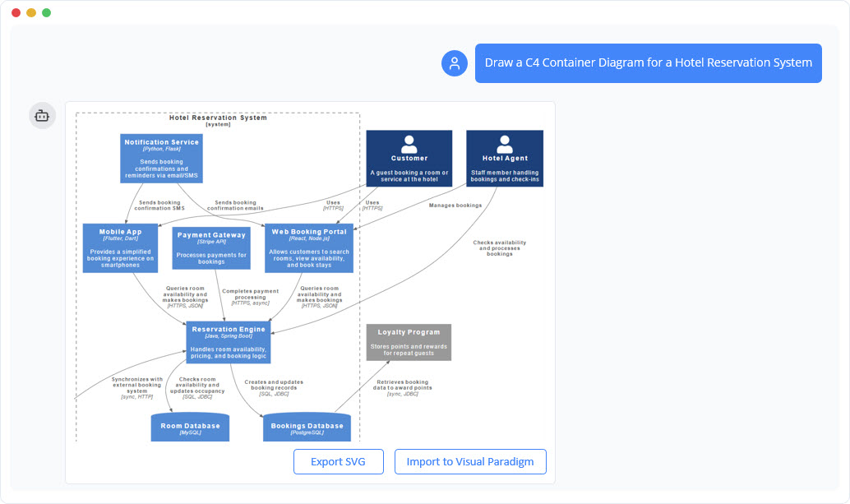Select the Mobile App container
The width and height of the screenshot is (850, 504).
click(x=119, y=247)
